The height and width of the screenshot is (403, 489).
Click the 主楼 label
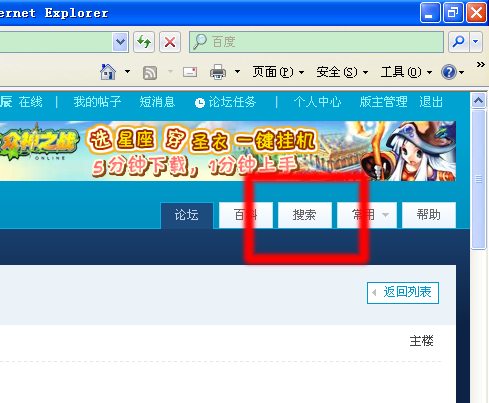click(x=422, y=341)
